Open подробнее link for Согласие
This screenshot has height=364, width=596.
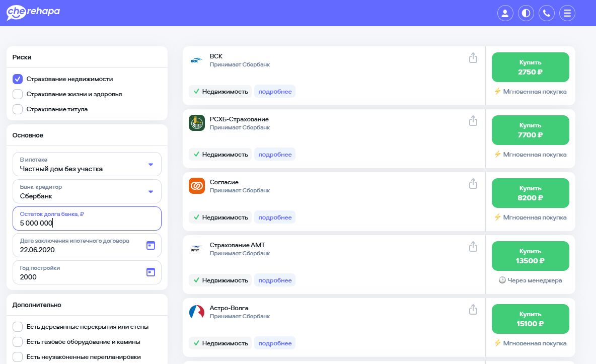click(x=275, y=217)
